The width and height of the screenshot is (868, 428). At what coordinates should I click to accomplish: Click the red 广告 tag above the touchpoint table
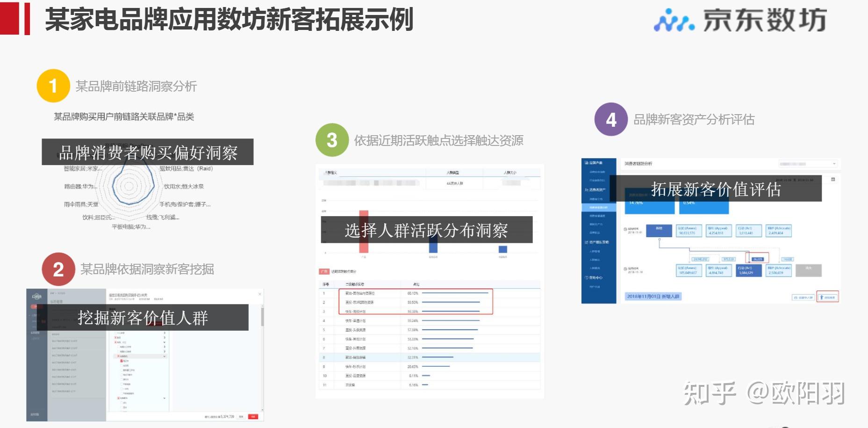point(324,271)
